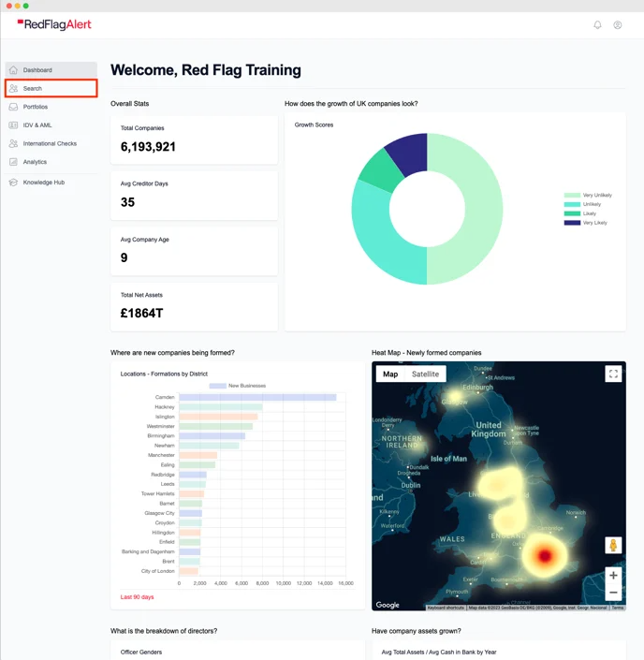Click the 6,193,921 total companies value
This screenshot has height=660, width=644.
pyautogui.click(x=148, y=147)
